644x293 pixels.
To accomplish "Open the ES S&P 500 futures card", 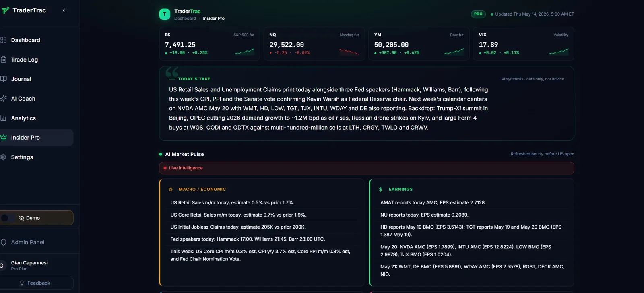I will [209, 44].
